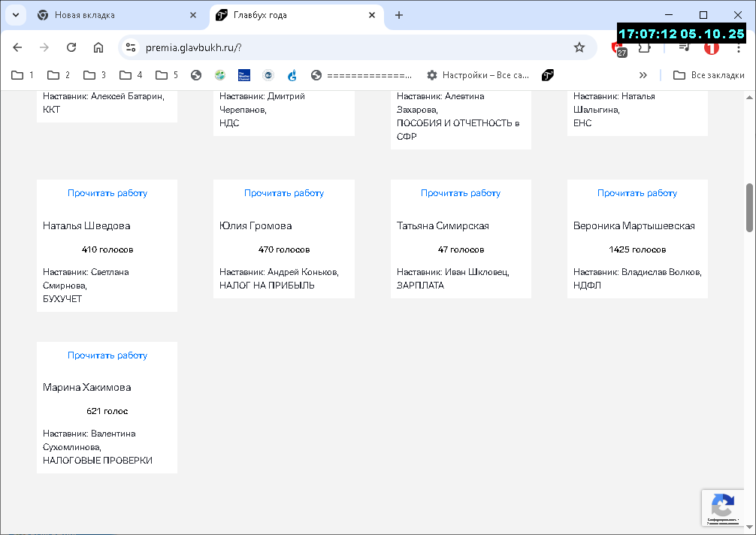Open the extensions puzzle icon
Viewport: 756px width, 535px height.
pyautogui.click(x=644, y=47)
